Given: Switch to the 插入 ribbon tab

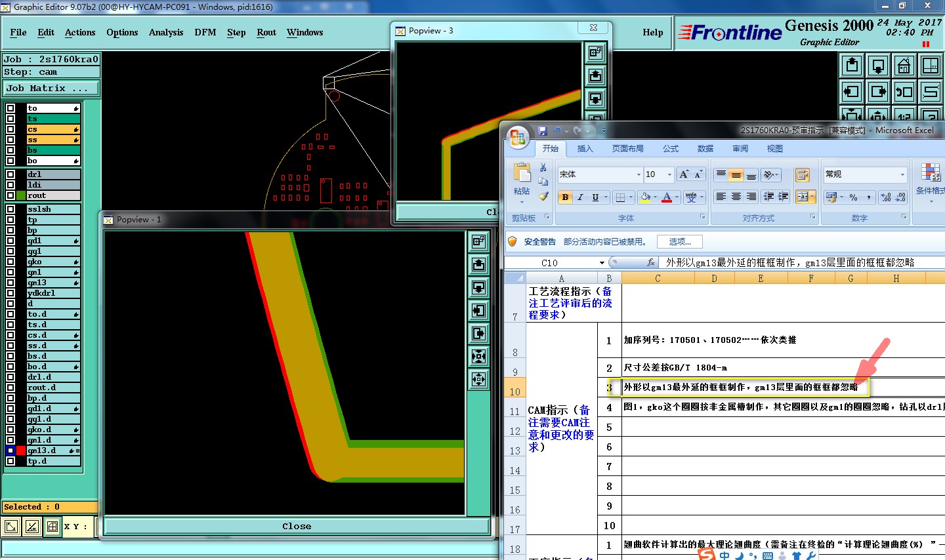Looking at the screenshot, I should coord(585,149).
